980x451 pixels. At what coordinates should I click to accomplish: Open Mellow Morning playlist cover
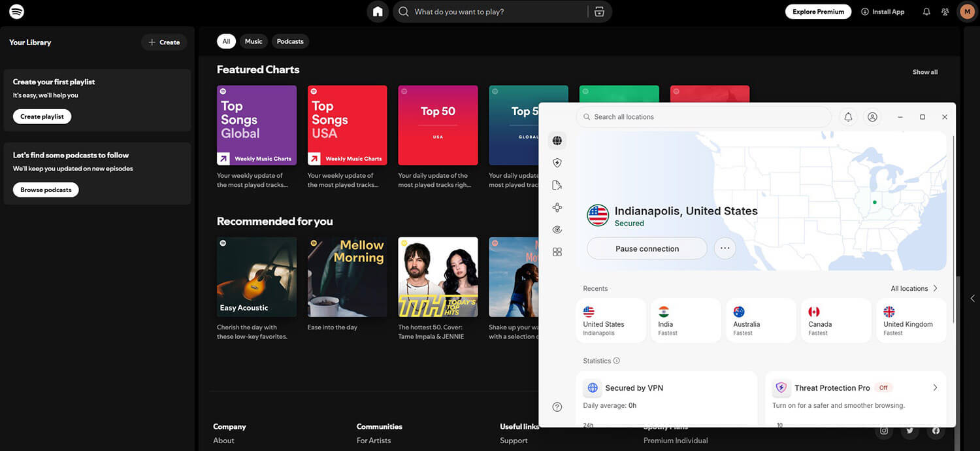348,277
